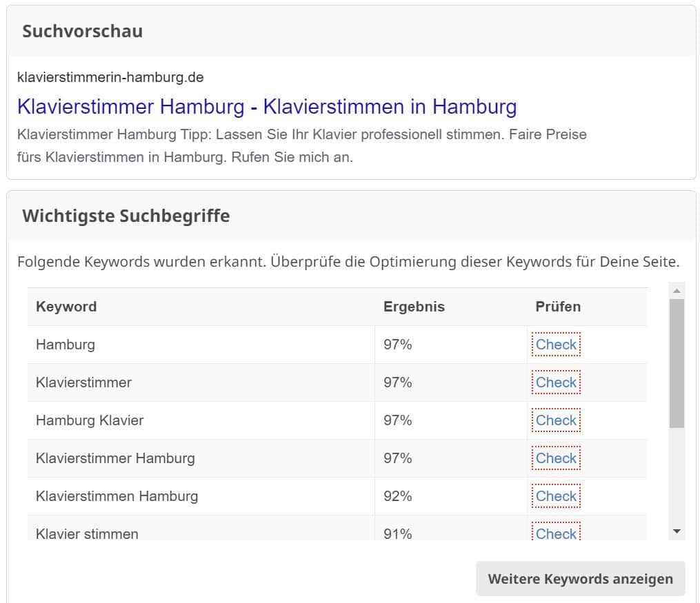
Task: Click the Ergebnis column header
Action: (x=414, y=307)
